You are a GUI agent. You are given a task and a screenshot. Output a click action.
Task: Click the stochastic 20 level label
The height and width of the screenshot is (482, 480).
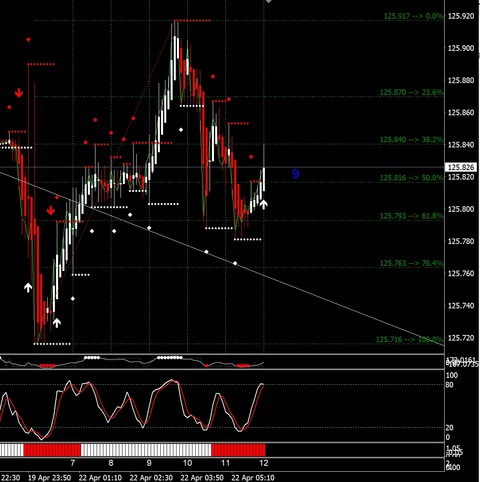point(449,428)
